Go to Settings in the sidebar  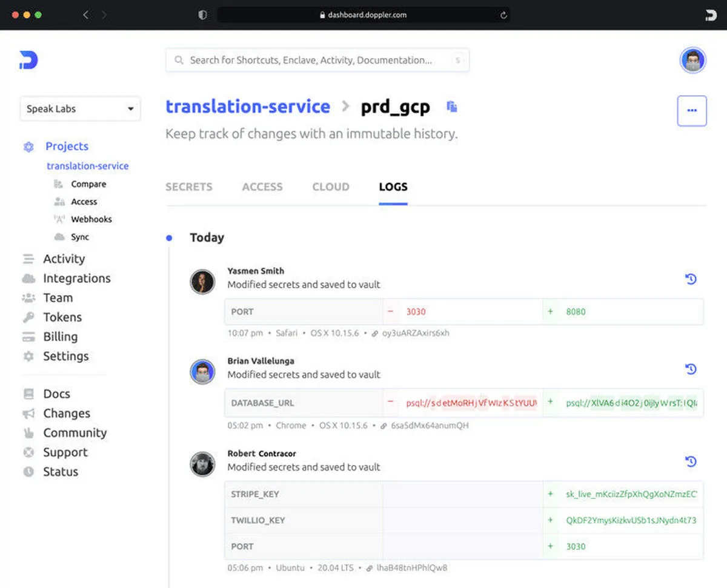click(66, 356)
